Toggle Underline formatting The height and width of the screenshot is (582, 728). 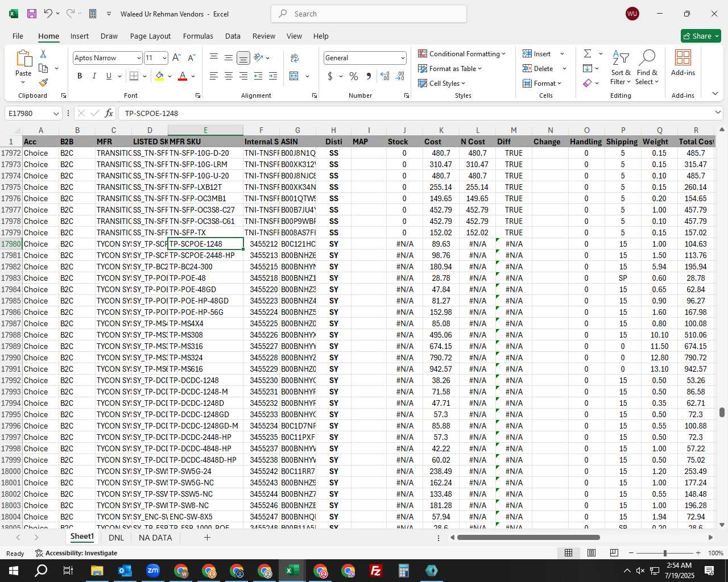(109, 76)
